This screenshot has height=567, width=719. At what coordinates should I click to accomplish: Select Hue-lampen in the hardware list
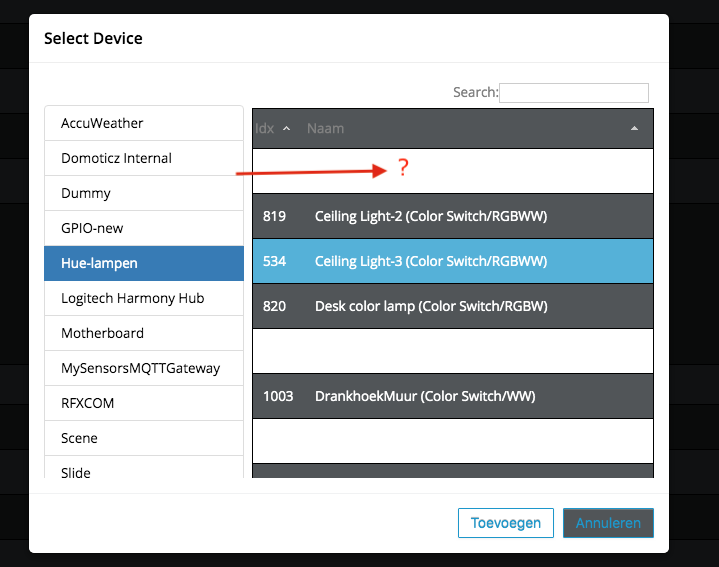[x=144, y=263]
